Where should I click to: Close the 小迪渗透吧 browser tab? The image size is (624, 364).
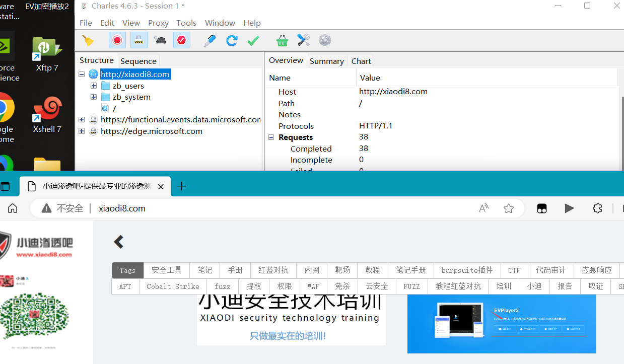(x=161, y=186)
